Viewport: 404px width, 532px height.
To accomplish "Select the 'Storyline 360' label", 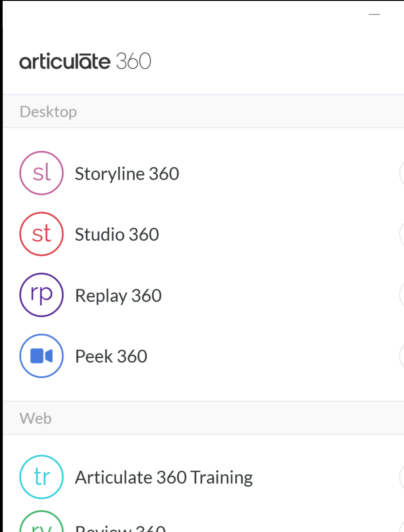I will [x=127, y=174].
